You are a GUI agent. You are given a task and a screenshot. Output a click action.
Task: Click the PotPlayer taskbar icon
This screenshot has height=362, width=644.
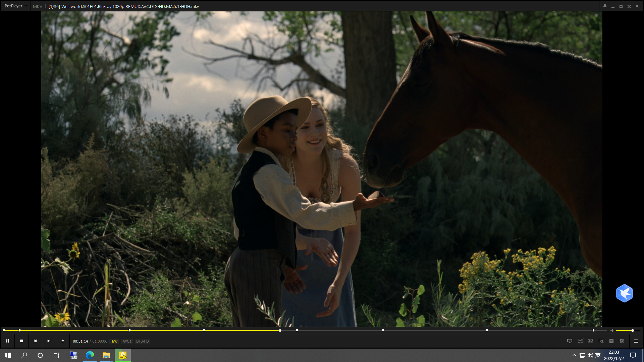coord(123,355)
